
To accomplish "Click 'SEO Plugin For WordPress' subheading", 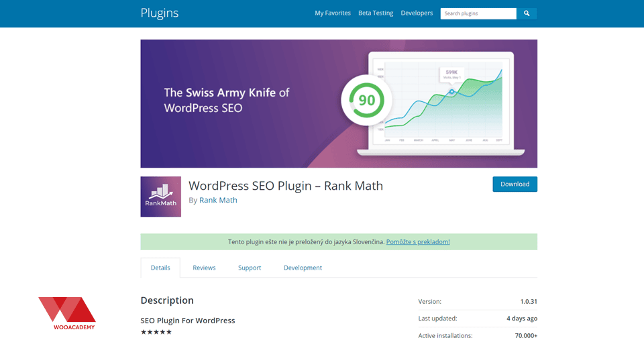I will [188, 321].
